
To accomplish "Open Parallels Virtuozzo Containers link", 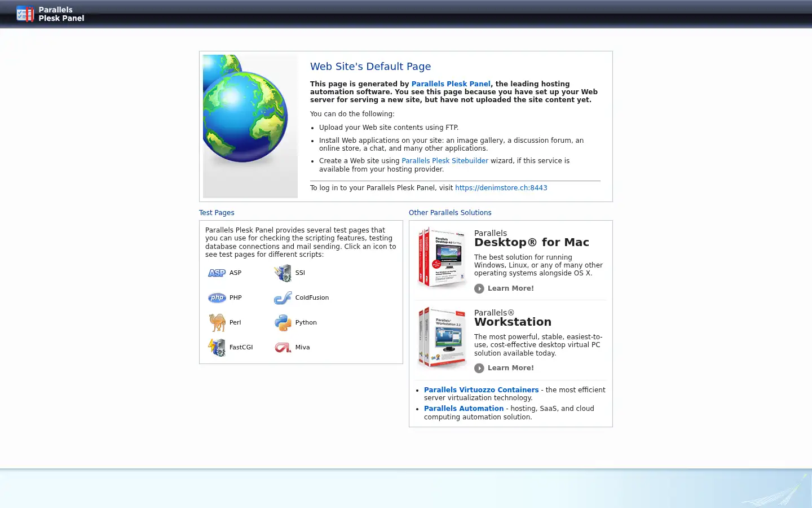I will (x=481, y=390).
